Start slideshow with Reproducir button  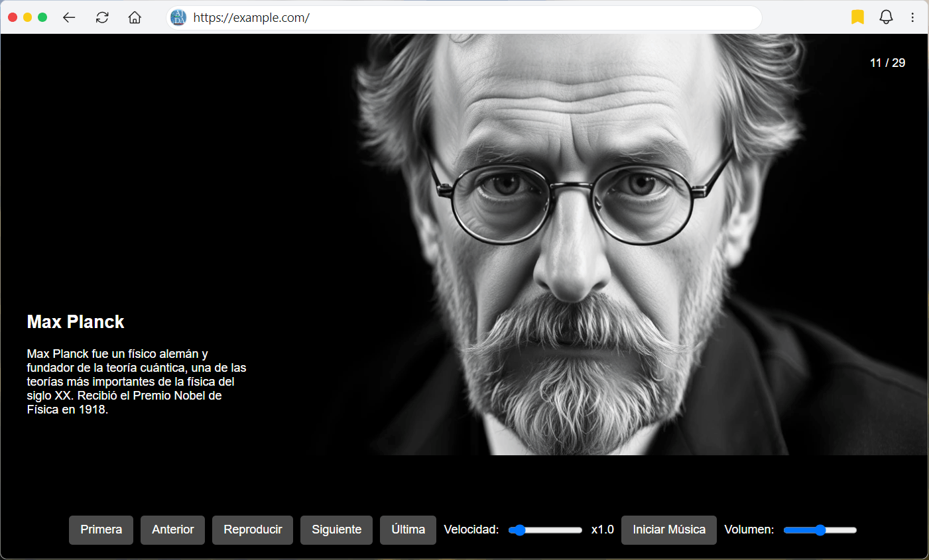(253, 530)
